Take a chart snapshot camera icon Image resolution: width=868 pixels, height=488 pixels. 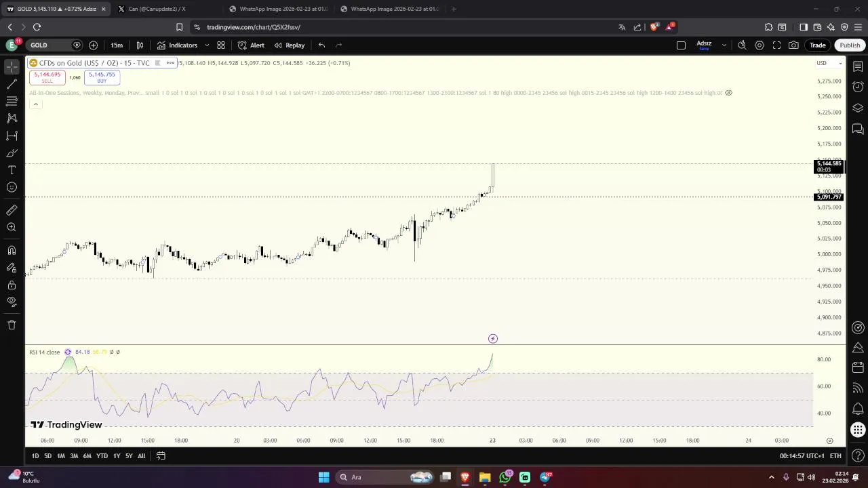click(x=793, y=45)
